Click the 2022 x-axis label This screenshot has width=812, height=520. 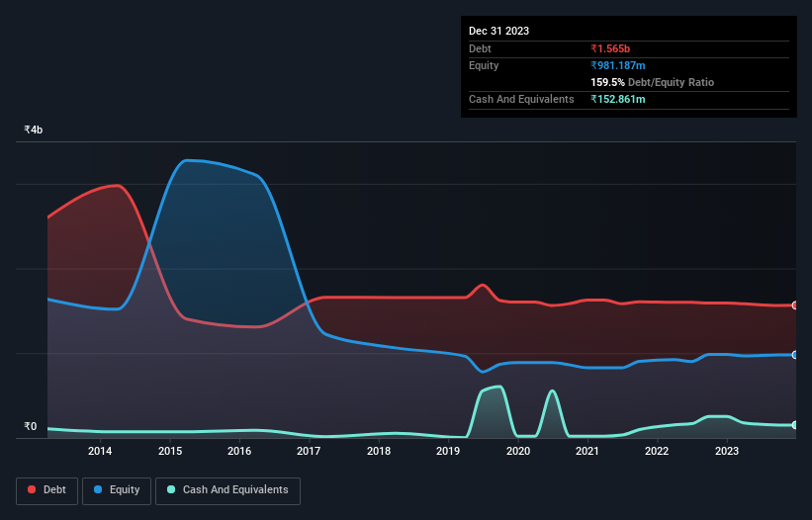pos(657,451)
